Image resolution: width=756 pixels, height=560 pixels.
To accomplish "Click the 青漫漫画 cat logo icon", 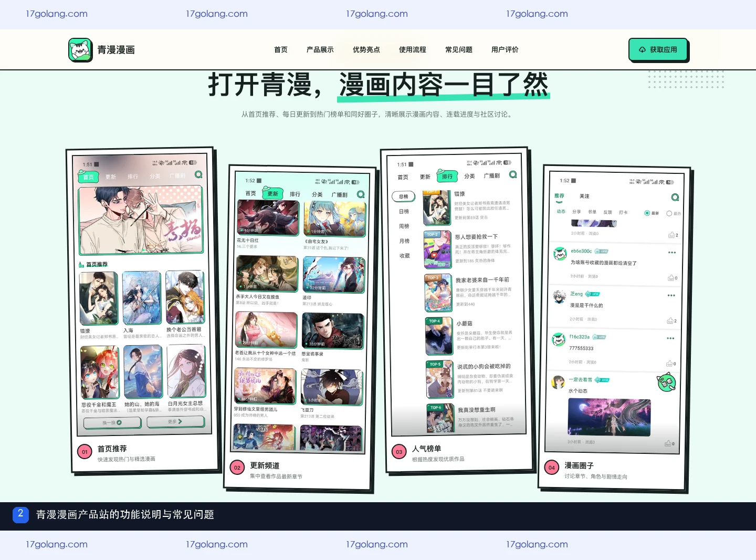I will pos(80,50).
